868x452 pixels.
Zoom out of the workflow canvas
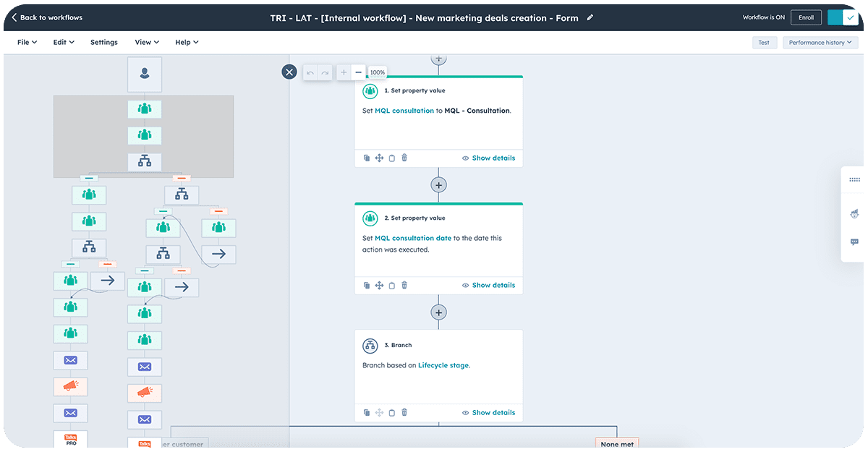pyautogui.click(x=359, y=72)
